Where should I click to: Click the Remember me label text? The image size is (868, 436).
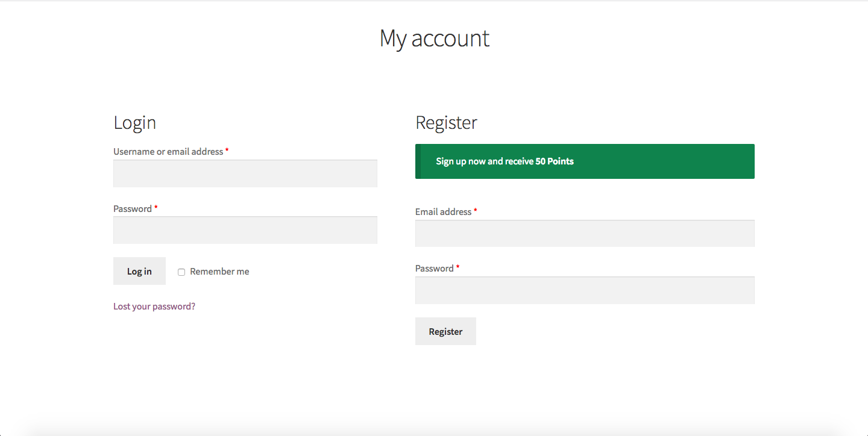(x=219, y=272)
